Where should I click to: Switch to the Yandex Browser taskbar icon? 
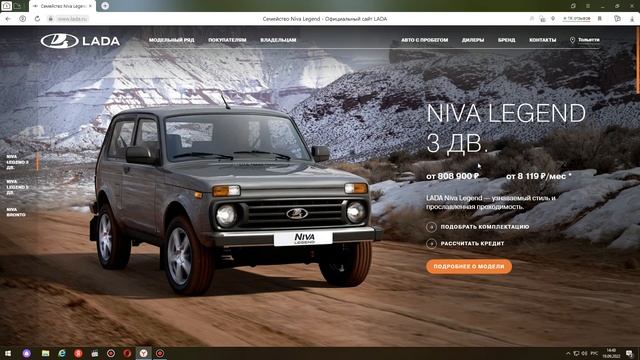[143, 353]
